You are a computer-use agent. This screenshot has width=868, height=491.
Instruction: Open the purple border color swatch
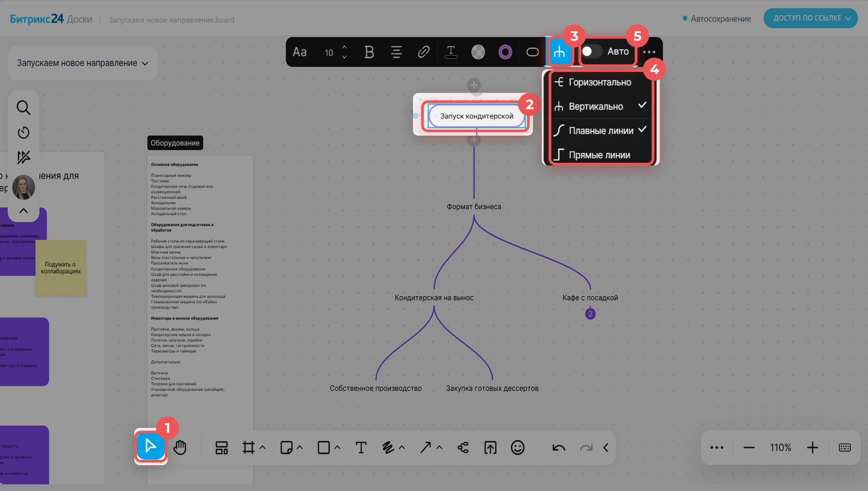point(505,52)
